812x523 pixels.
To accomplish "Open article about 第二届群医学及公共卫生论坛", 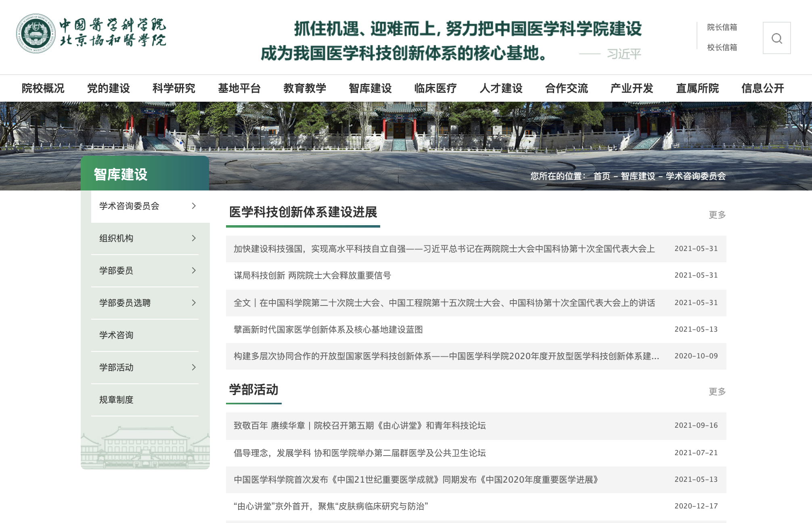I will (x=359, y=453).
